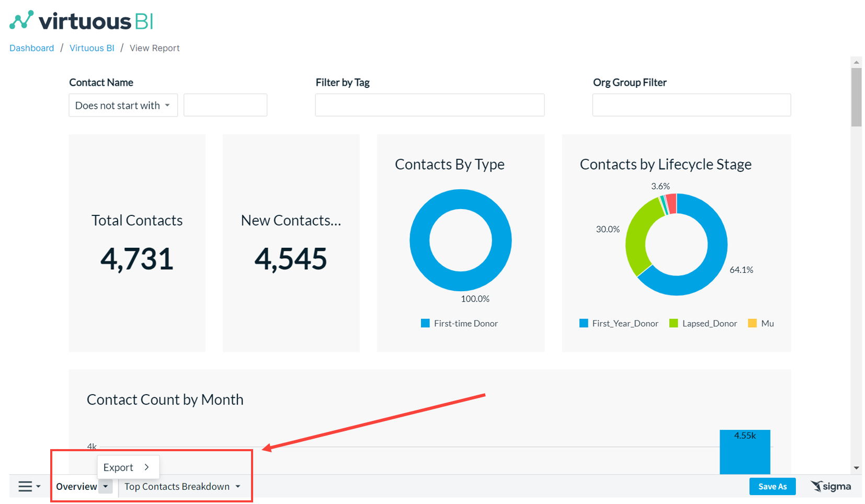This screenshot has width=865, height=504.
Task: Open the Virtuous BI breadcrumb link
Action: point(92,48)
